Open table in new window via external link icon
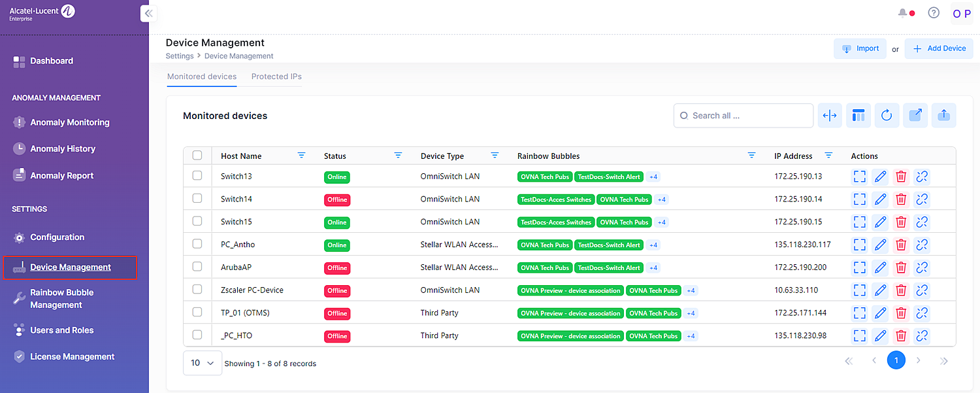 tap(915, 115)
